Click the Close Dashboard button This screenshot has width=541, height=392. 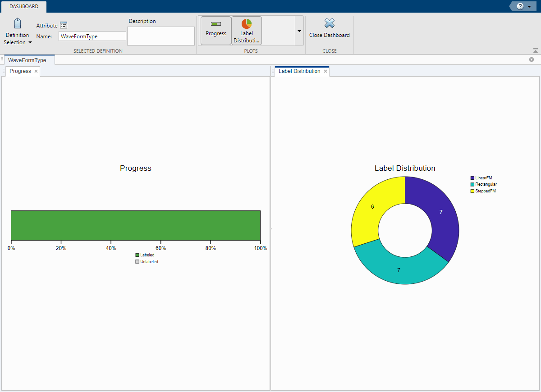point(330,28)
